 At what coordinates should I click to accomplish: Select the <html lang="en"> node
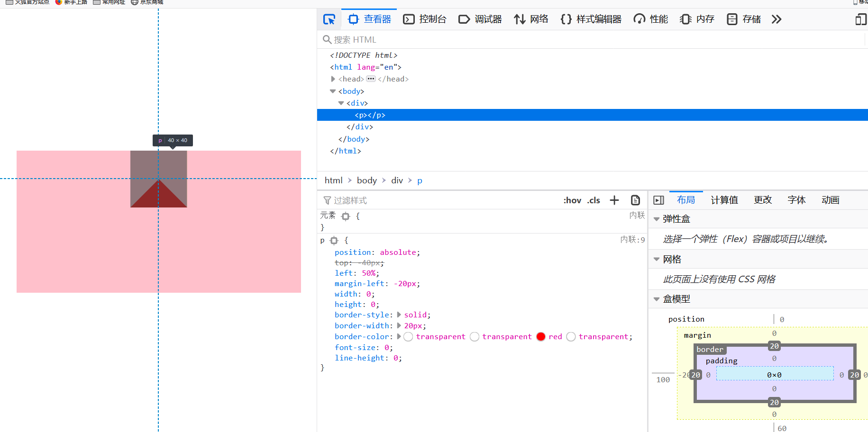(x=365, y=67)
